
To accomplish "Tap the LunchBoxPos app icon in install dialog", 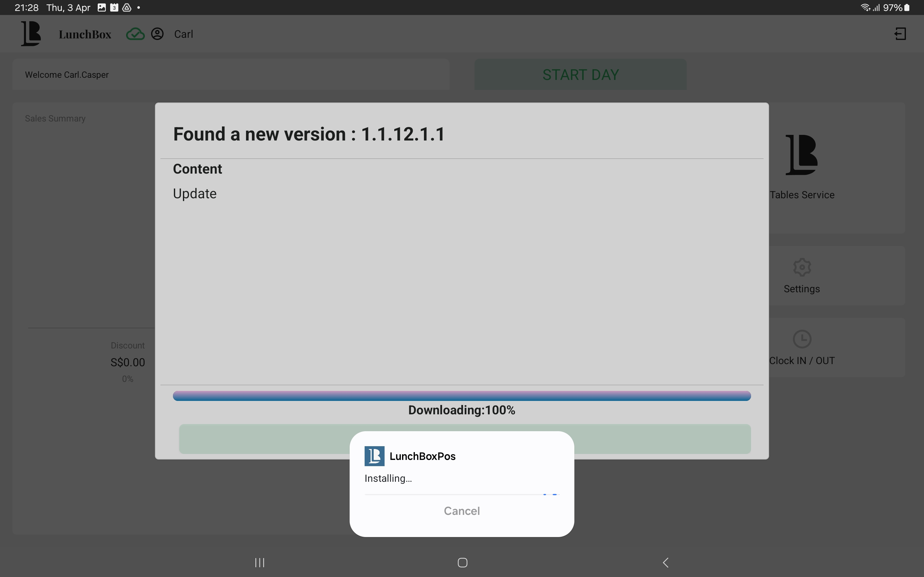I will point(374,456).
